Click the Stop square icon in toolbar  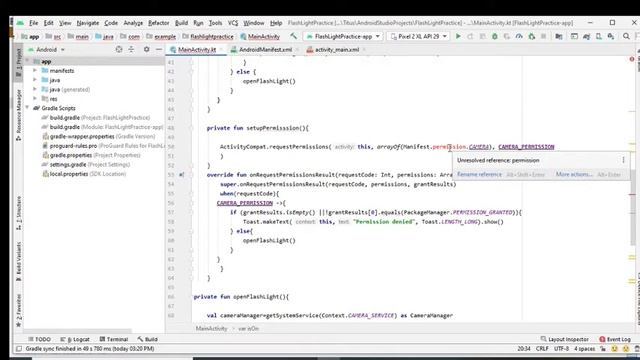543,36
